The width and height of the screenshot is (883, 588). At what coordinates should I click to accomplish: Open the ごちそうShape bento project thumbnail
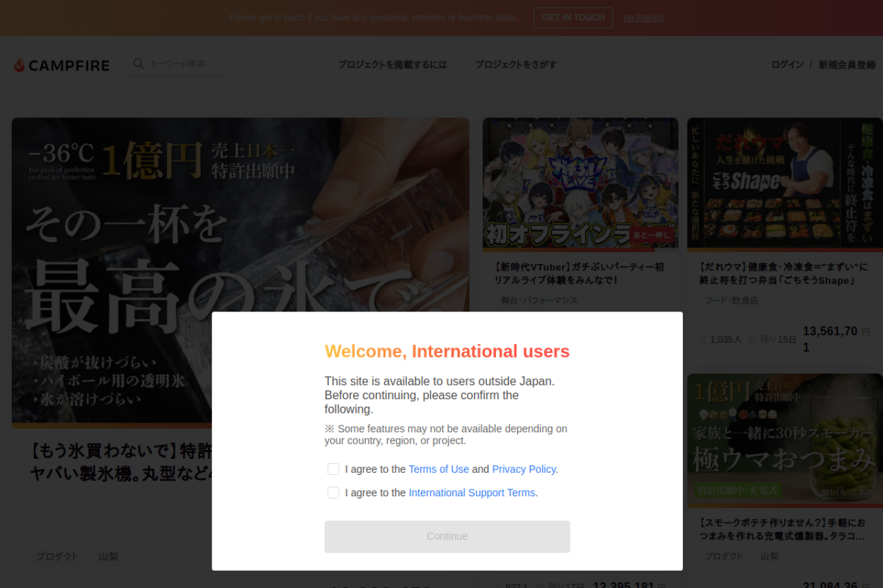(x=785, y=183)
